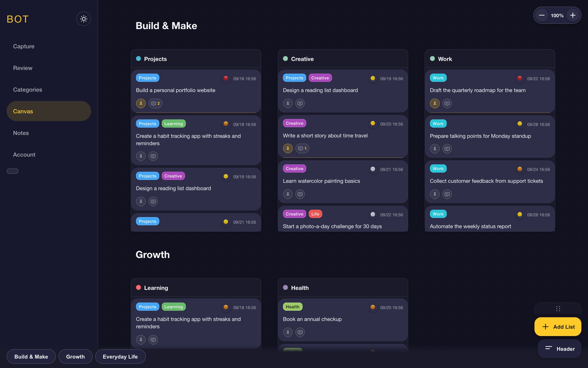Open comments on the quarterly roadmap card
The image size is (588, 368).
447,103
